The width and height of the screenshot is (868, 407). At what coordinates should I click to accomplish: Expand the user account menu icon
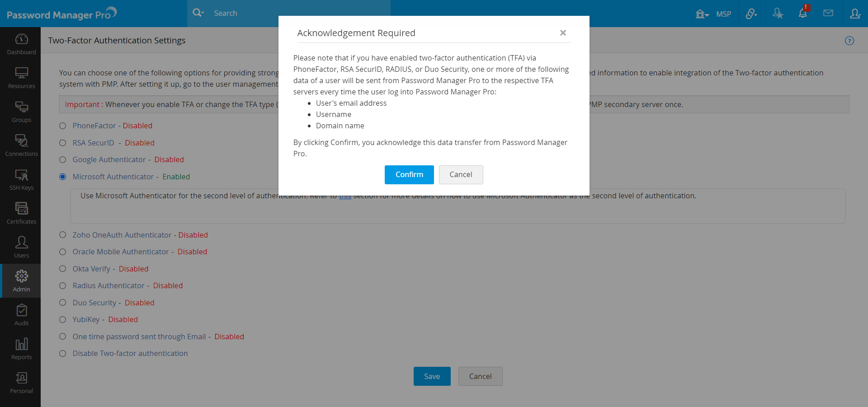(855, 14)
